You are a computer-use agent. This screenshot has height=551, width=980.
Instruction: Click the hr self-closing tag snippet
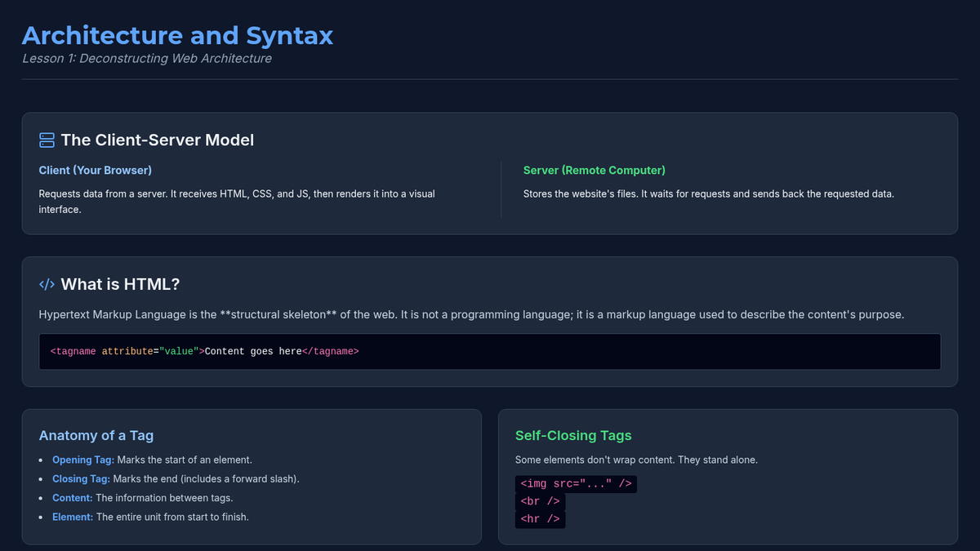(540, 519)
